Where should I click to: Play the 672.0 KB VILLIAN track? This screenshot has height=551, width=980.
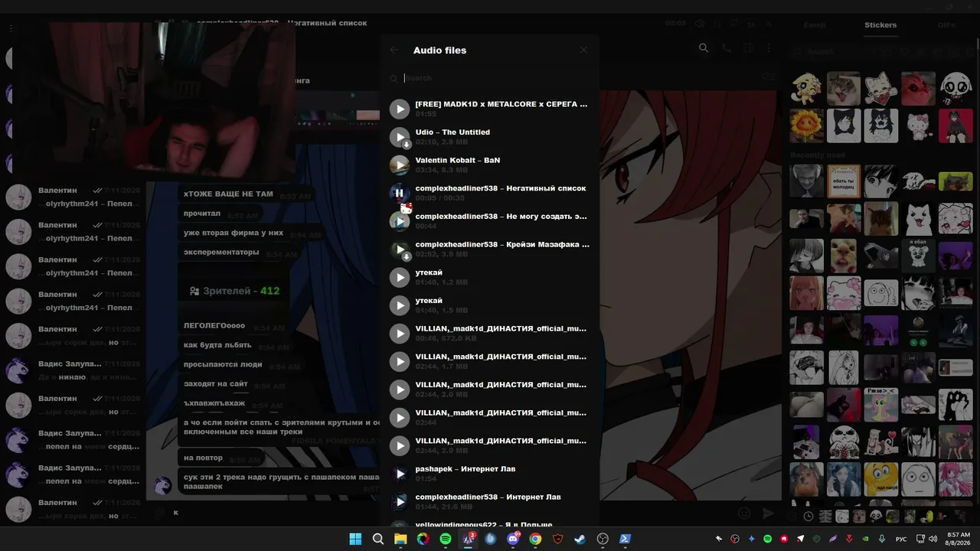(400, 334)
